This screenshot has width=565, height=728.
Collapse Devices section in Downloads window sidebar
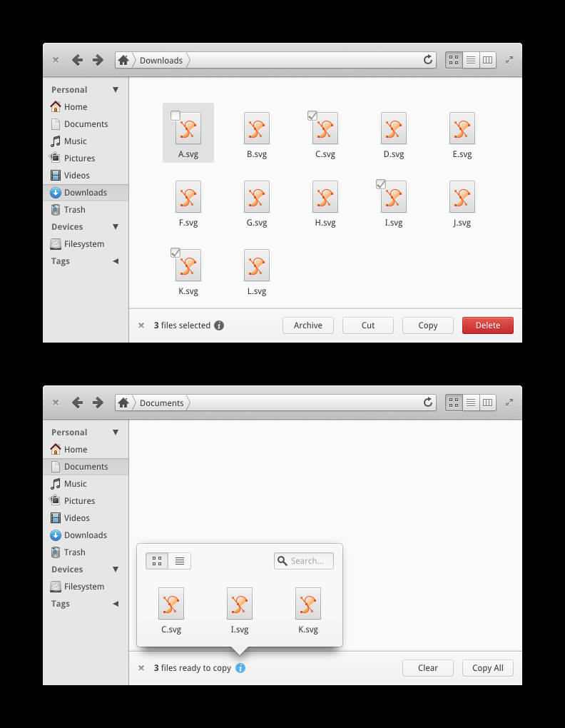pos(116,226)
